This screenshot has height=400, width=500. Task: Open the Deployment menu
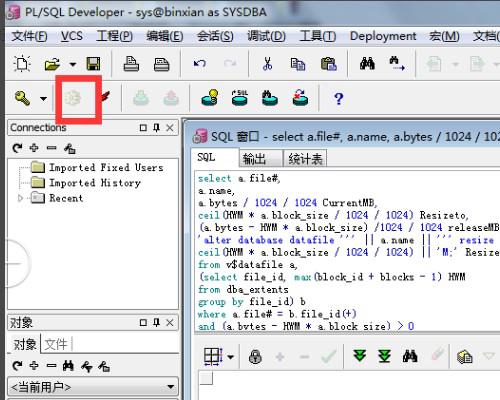[x=383, y=36]
